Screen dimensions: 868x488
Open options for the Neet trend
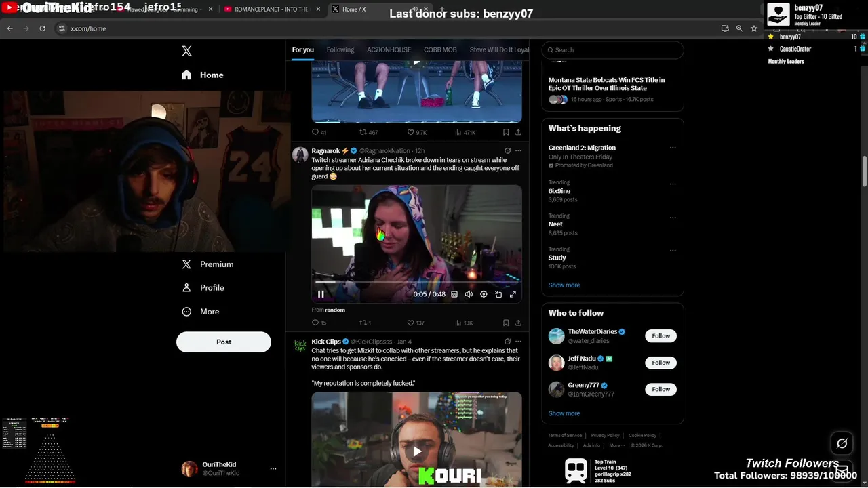click(x=673, y=218)
